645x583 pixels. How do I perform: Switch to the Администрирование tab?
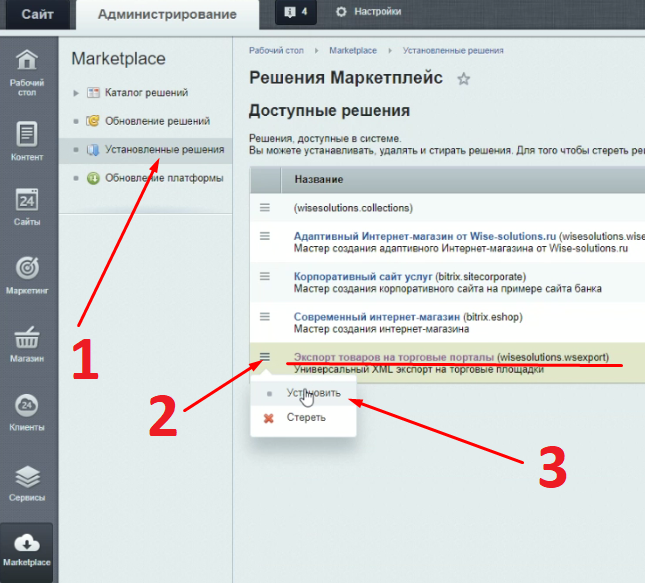pyautogui.click(x=167, y=14)
